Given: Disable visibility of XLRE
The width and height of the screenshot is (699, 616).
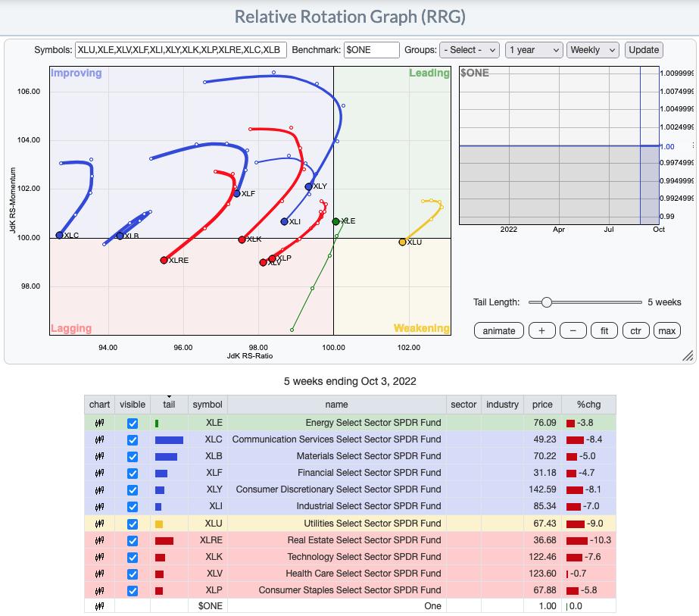Looking at the screenshot, I should pos(133,541).
